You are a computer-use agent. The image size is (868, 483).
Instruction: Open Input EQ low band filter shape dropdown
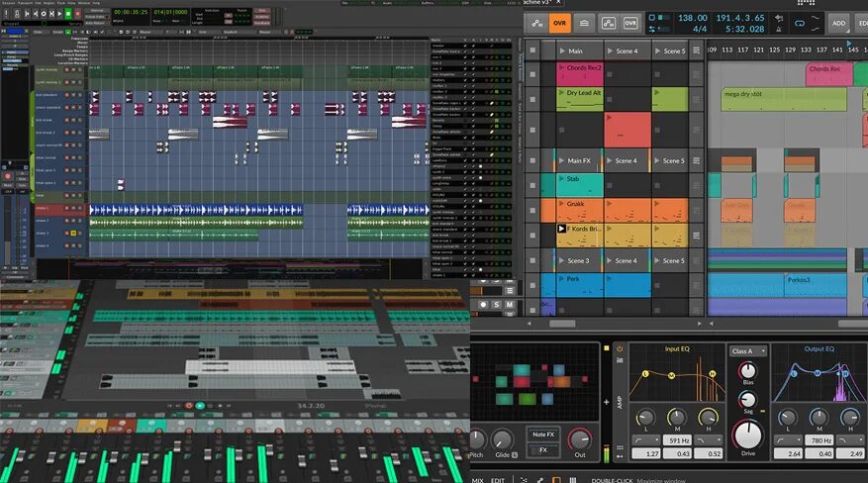645,439
